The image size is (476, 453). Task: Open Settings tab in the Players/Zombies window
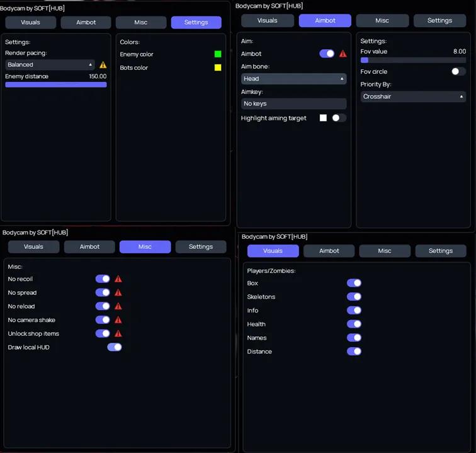tap(441, 251)
